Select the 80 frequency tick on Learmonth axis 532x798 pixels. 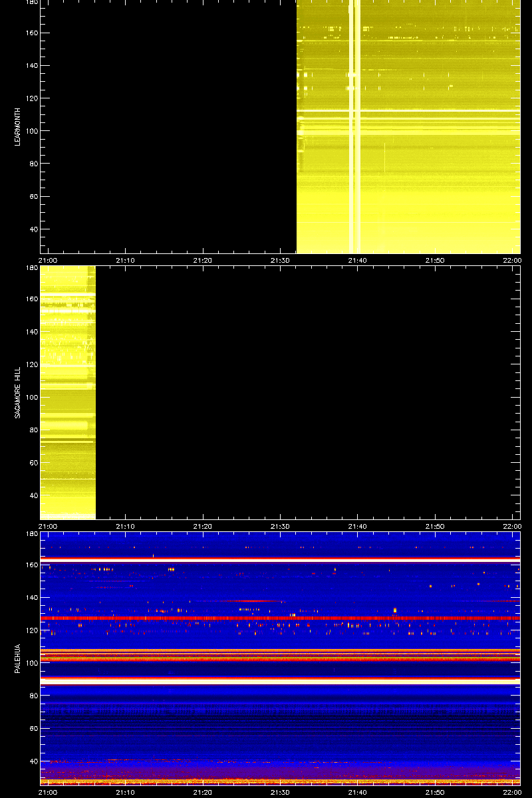pyautogui.click(x=33, y=164)
